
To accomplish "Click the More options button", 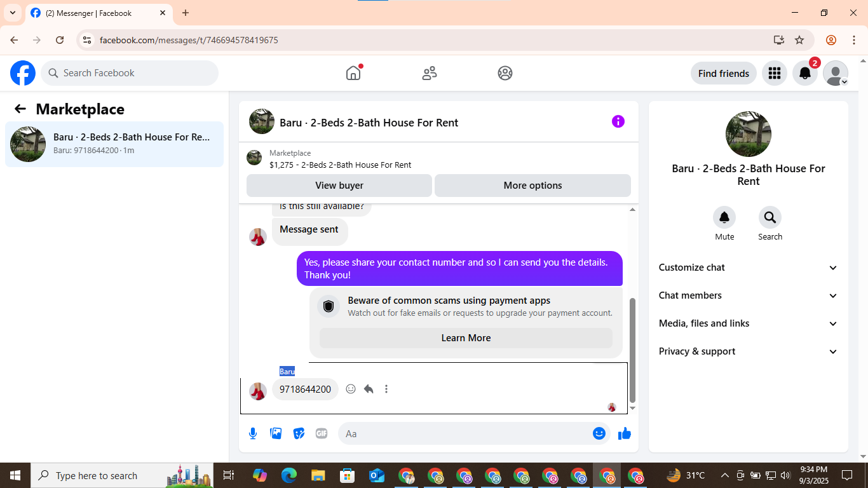I will point(532,186).
